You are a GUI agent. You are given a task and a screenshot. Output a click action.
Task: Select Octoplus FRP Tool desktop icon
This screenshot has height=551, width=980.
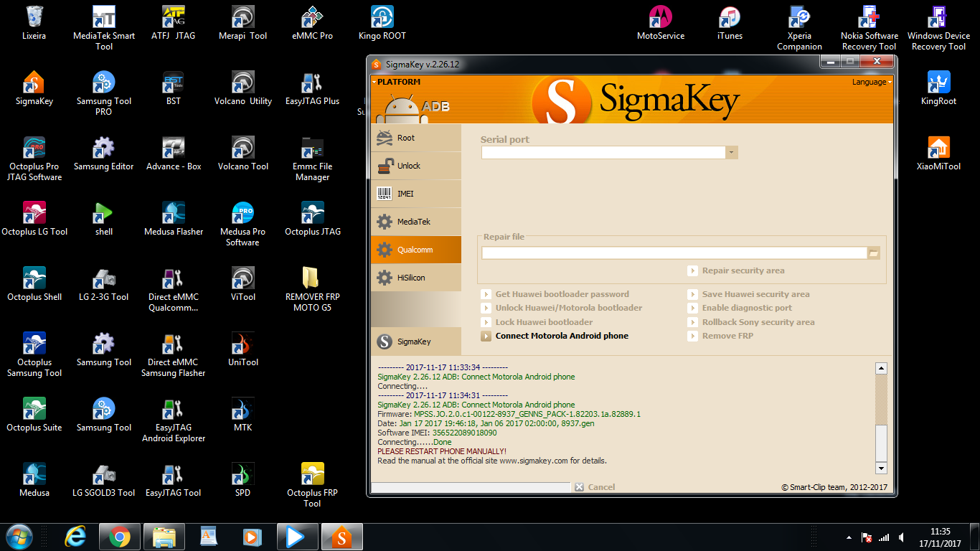313,485
